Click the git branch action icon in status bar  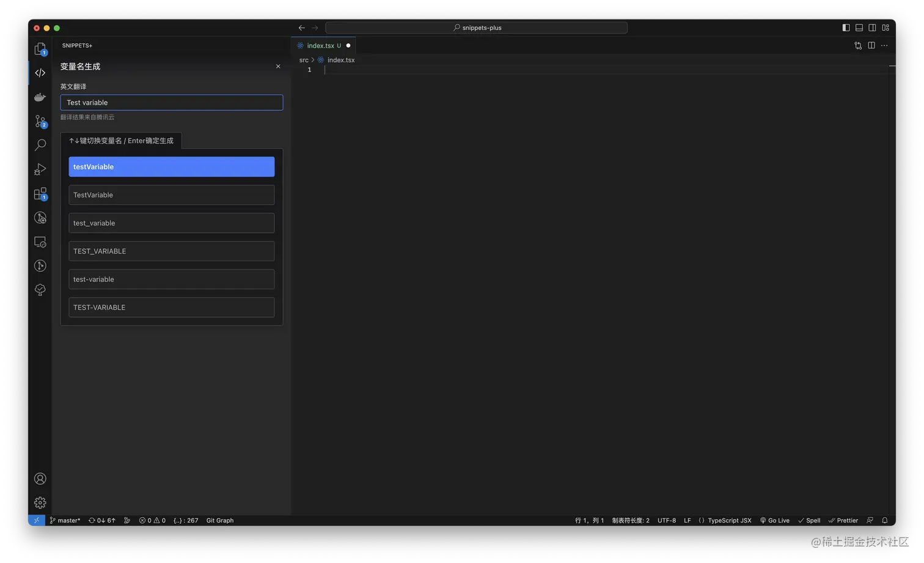click(x=127, y=520)
